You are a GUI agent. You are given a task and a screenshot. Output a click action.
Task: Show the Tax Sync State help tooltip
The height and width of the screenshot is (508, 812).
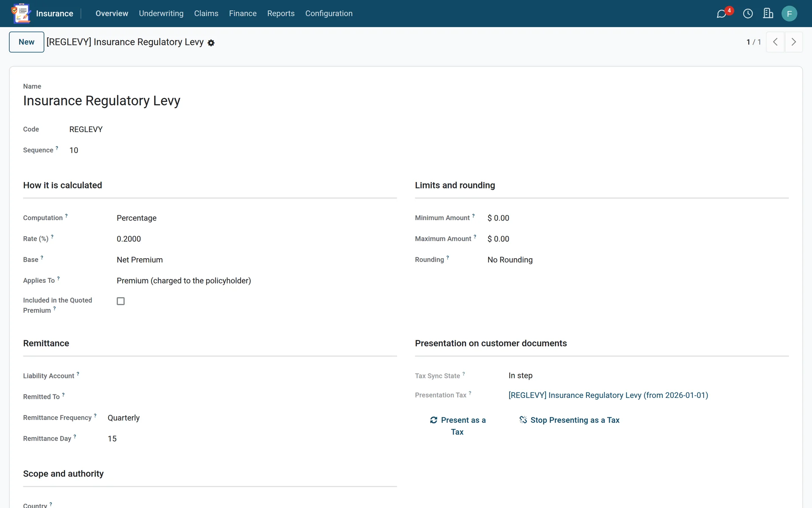(464, 374)
